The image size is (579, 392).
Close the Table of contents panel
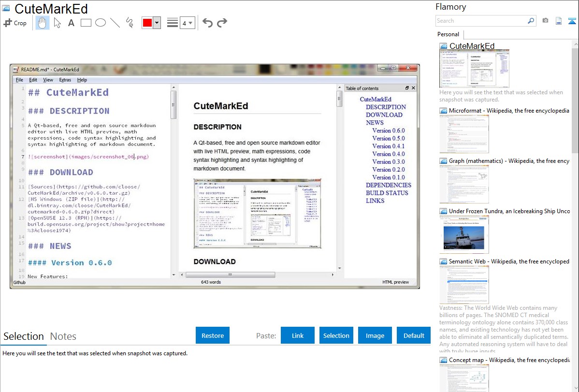click(413, 88)
